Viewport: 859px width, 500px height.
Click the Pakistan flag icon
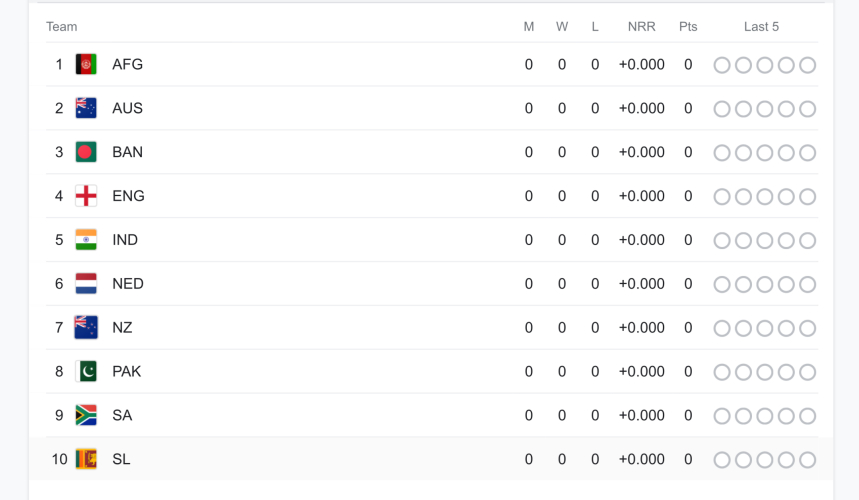86,372
